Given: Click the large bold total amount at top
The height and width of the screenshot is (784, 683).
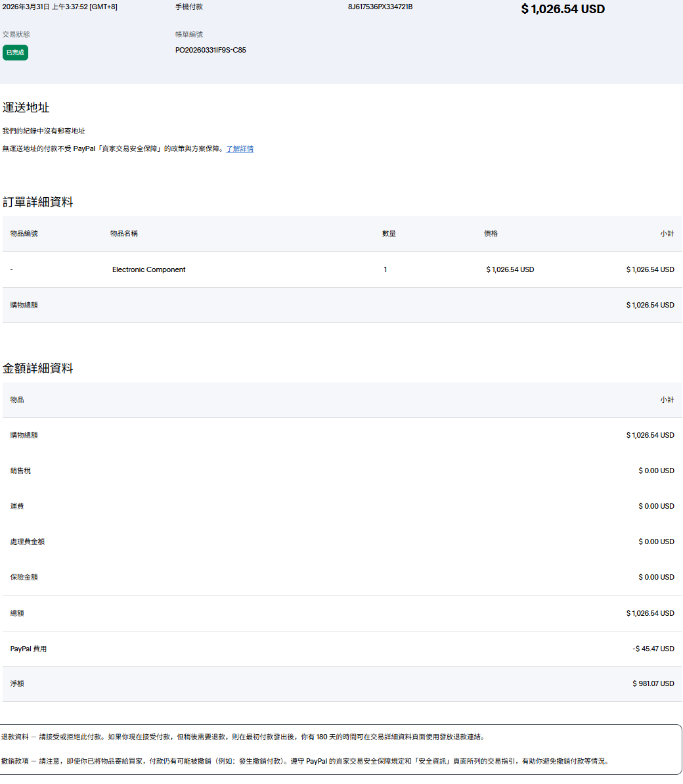Looking at the screenshot, I should coord(563,9).
